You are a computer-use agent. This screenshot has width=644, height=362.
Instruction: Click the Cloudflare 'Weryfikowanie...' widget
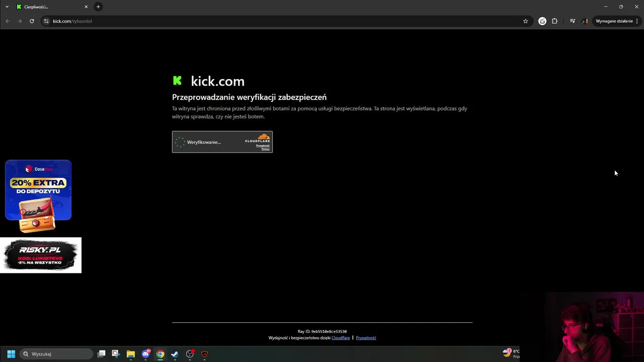tap(222, 142)
